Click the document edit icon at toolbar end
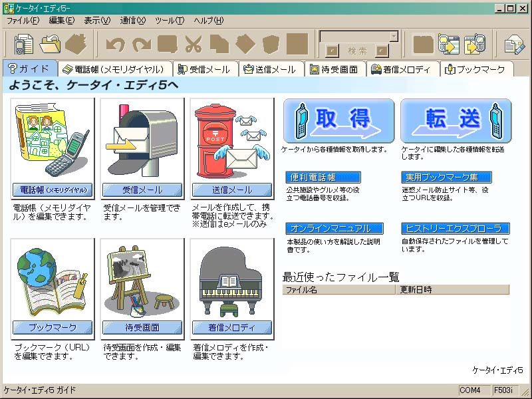 [514, 44]
